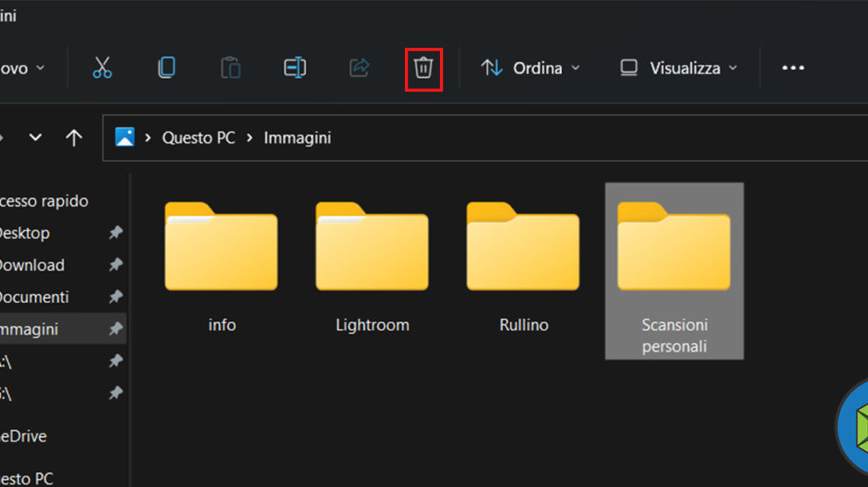Open the Ordina sort dropdown
868x487 pixels.
point(530,68)
